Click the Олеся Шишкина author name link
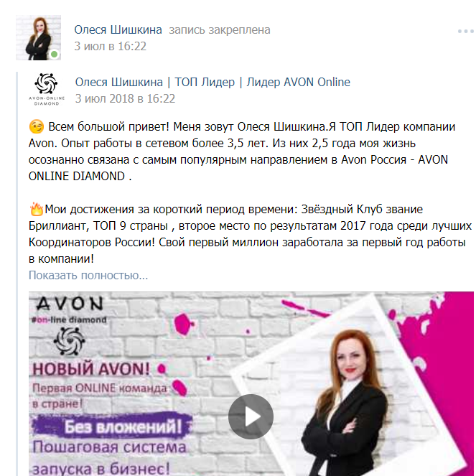Viewport: 476px width, 476px height. click(x=118, y=29)
